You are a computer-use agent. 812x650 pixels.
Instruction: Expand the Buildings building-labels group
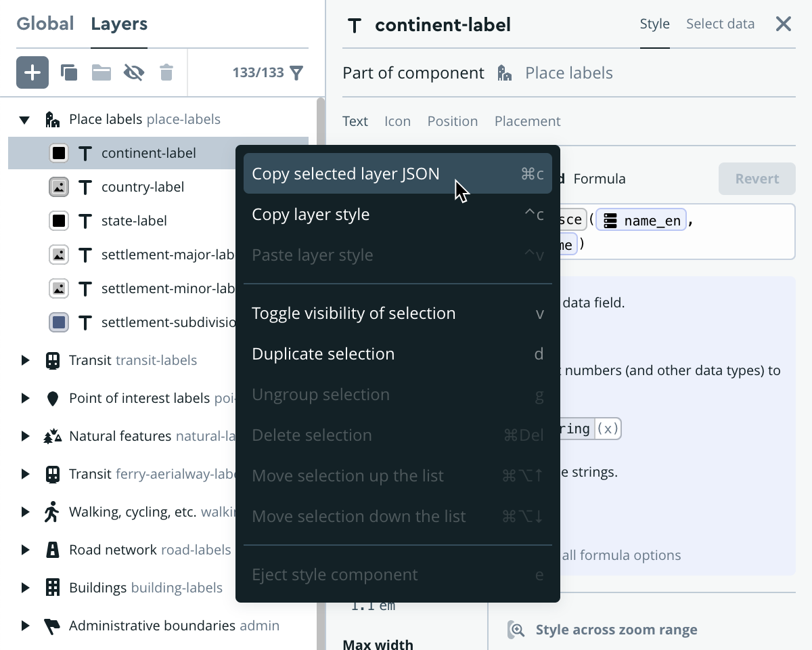pos(24,587)
